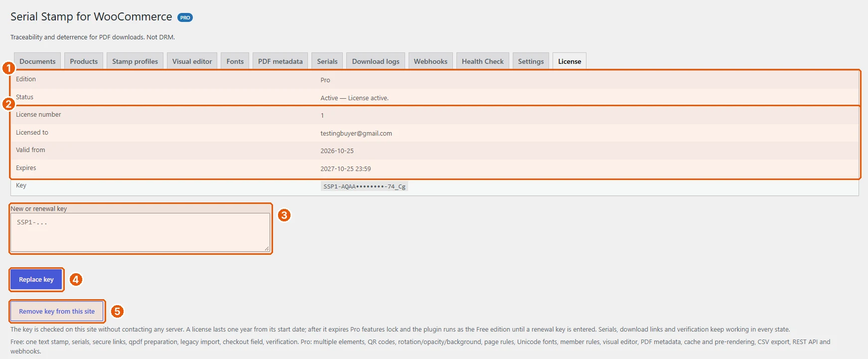This screenshot has height=359, width=868.
Task: Click Remove key from this site
Action: [57, 311]
